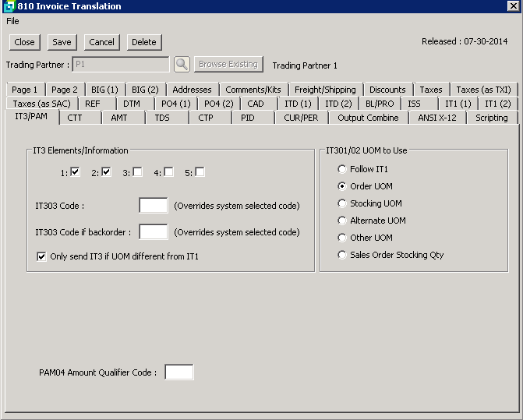Image resolution: width=523 pixels, height=420 pixels.
Task: Open the File menu
Action: click(x=12, y=21)
